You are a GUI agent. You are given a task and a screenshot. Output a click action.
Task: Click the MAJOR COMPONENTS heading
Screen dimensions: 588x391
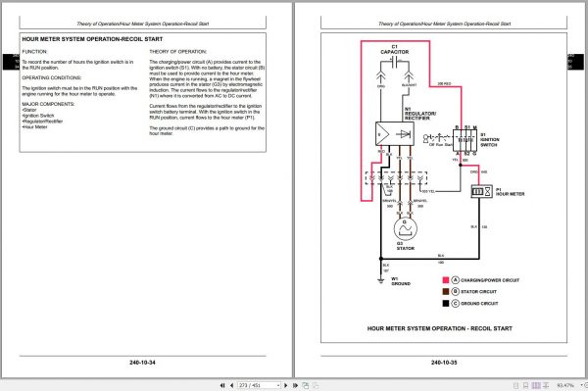point(48,104)
